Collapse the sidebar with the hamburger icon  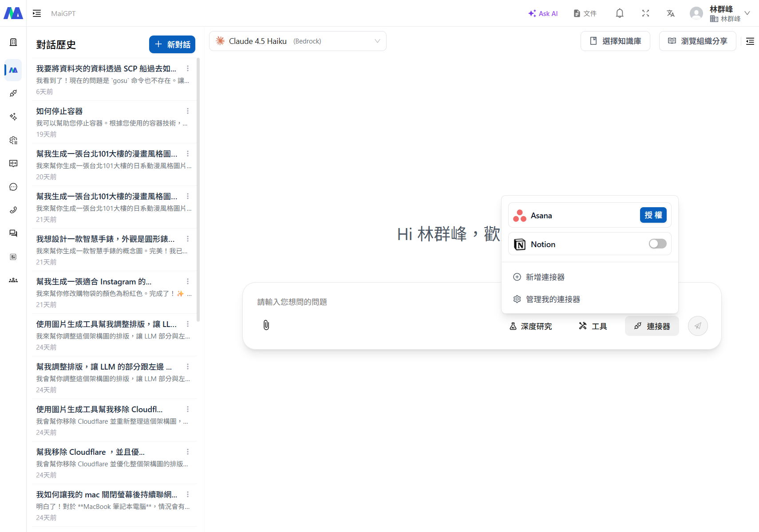(37, 13)
